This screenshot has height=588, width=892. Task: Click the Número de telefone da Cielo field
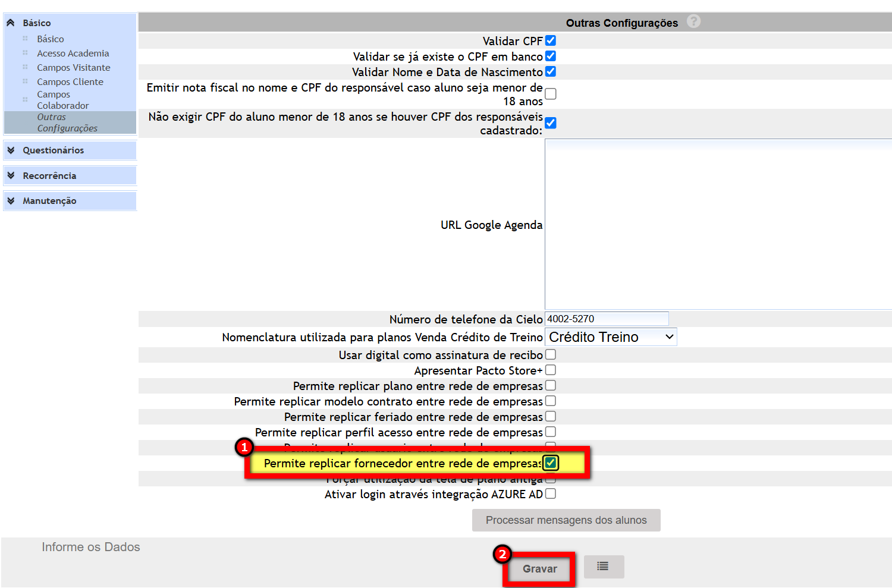click(606, 319)
